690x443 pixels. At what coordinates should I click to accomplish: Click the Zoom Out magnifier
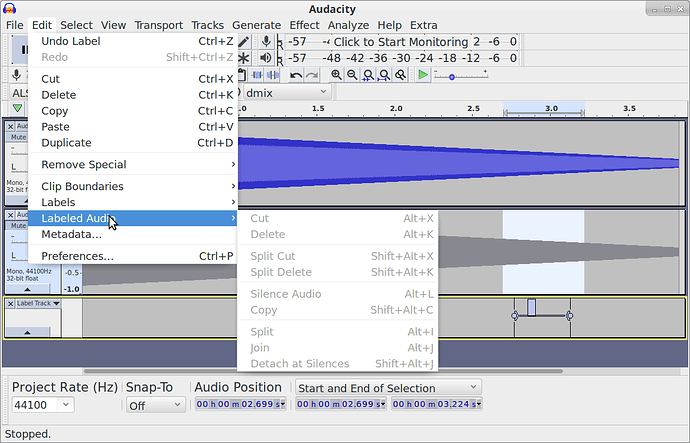pyautogui.click(x=352, y=75)
